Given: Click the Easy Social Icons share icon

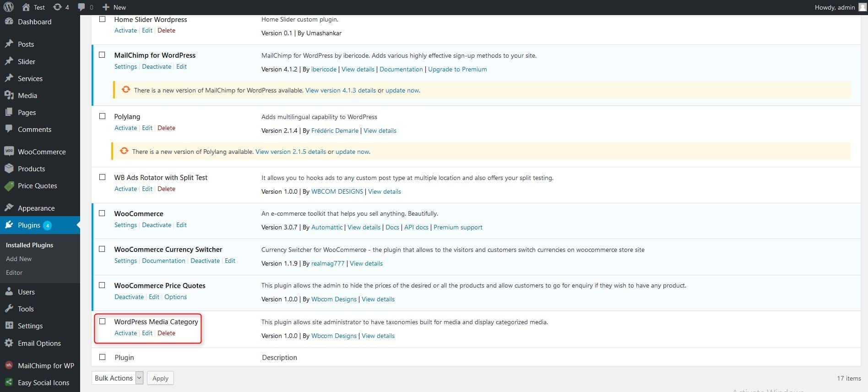Looking at the screenshot, I should 9,382.
